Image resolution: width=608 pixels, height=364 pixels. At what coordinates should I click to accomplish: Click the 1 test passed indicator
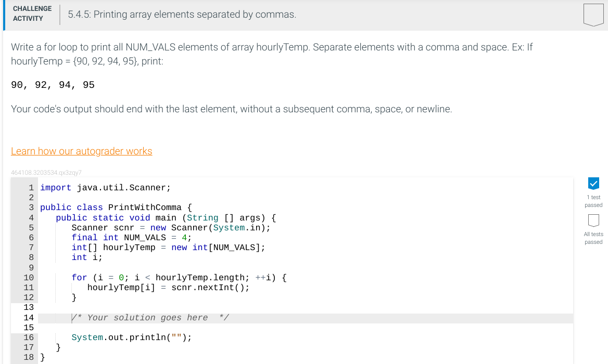[x=593, y=201]
